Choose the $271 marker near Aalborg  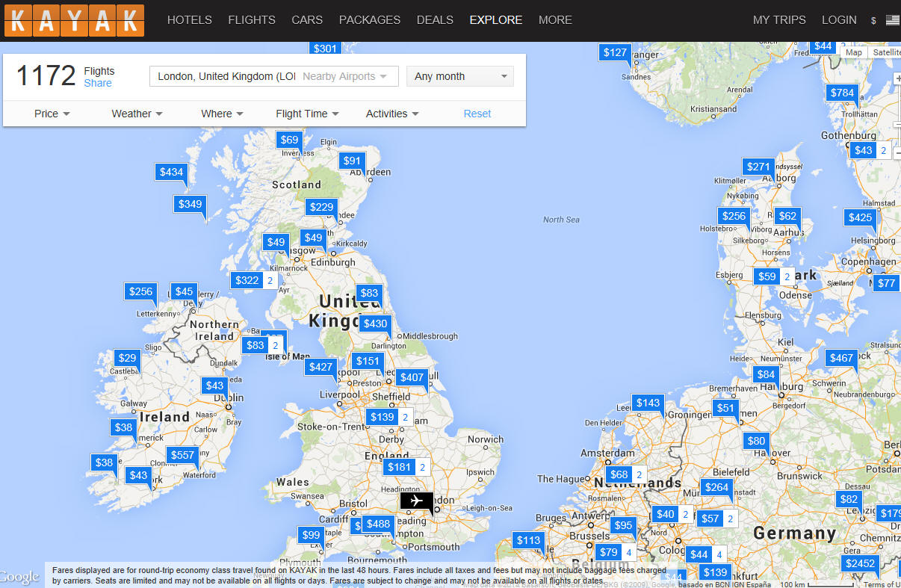(x=758, y=167)
